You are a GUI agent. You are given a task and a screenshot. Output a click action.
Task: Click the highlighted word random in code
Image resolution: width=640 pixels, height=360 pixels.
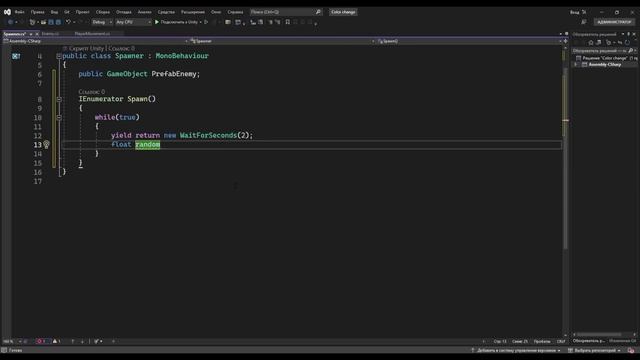click(148, 144)
